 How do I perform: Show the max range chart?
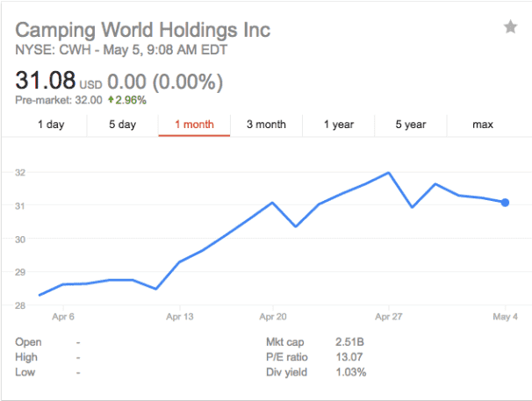[482, 125]
